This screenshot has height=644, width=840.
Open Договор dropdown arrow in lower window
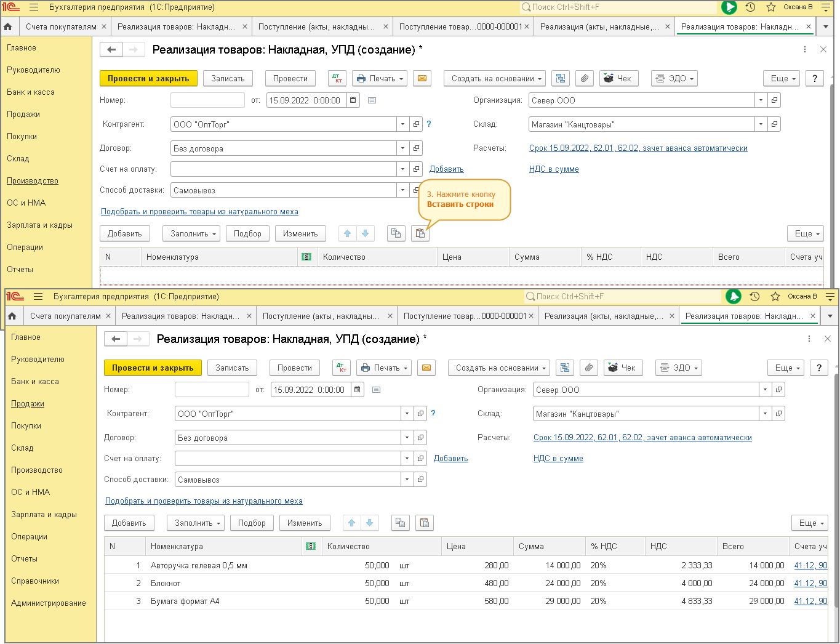[x=407, y=438]
